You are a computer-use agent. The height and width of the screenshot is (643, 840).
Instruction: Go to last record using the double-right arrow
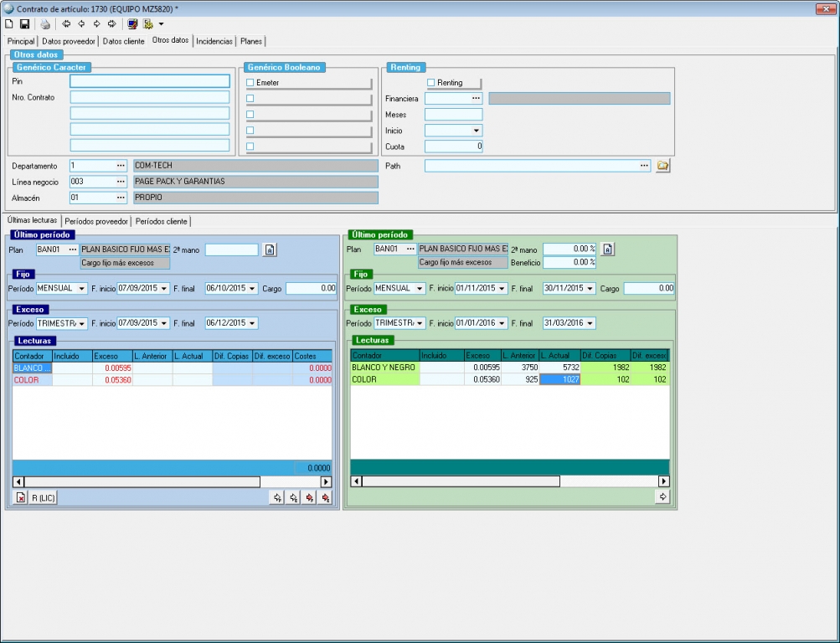click(111, 24)
